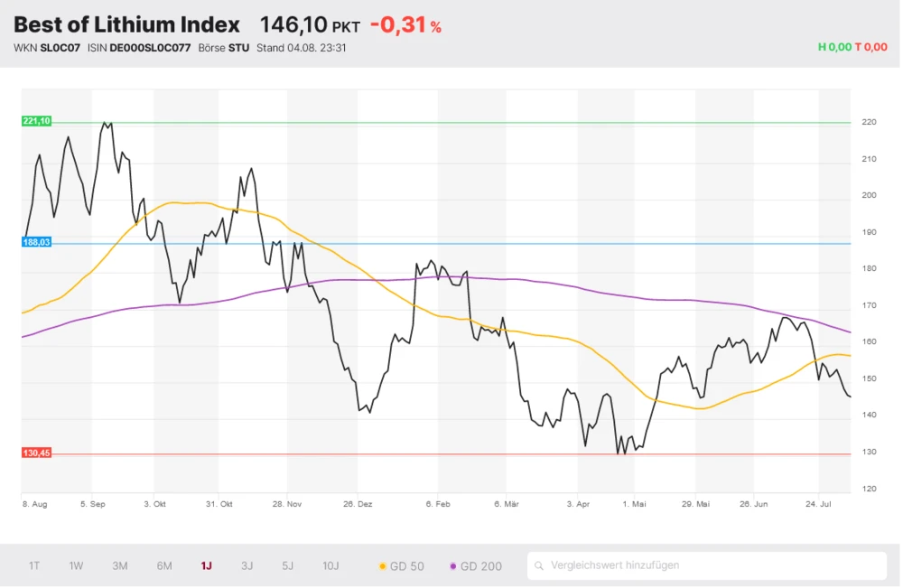Click the red T 0,00 value

(871, 48)
